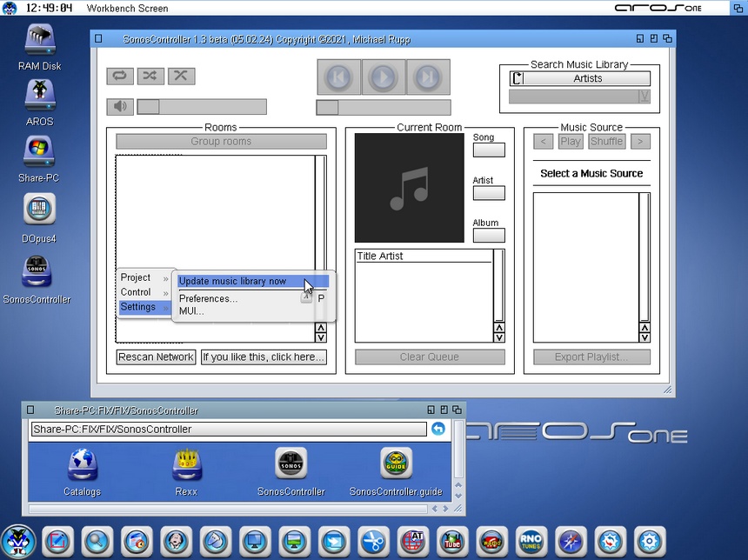The width and height of the screenshot is (748, 560).
Task: Open the YouTube dock icon
Action: [451, 542]
